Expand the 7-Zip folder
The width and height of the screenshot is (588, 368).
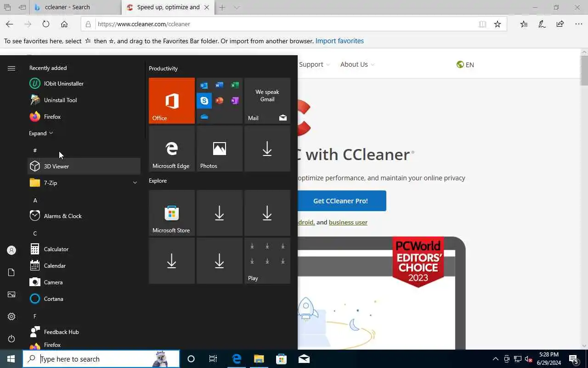[x=84, y=183]
